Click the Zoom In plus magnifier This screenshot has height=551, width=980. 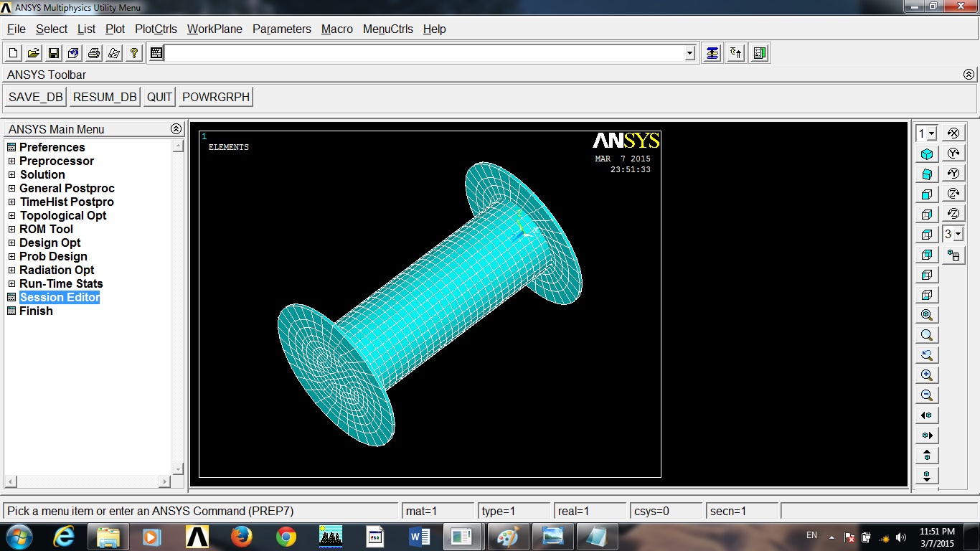point(927,375)
